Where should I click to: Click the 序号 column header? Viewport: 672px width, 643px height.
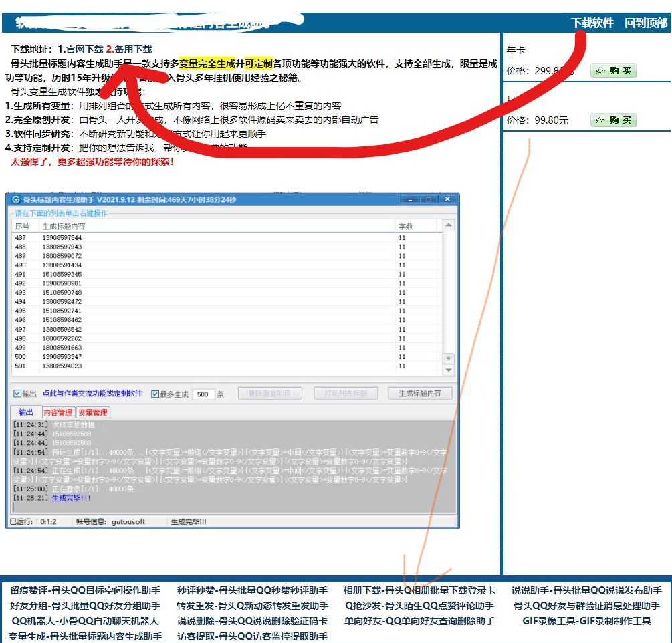(x=25, y=226)
